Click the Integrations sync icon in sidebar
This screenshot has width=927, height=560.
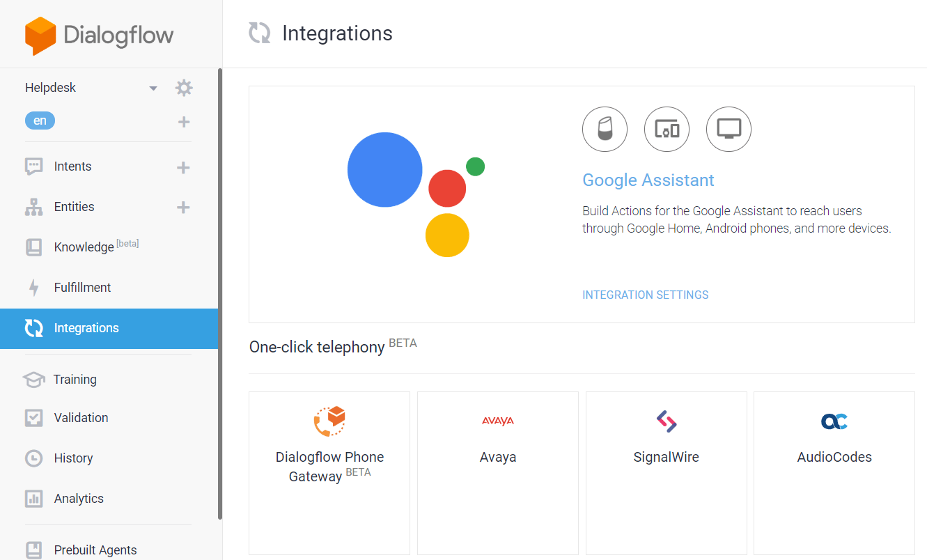33,328
